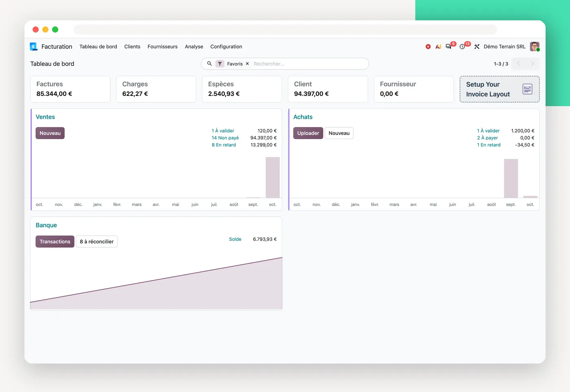Open the Facturation app icon
This screenshot has height=392, width=570.
[34, 47]
